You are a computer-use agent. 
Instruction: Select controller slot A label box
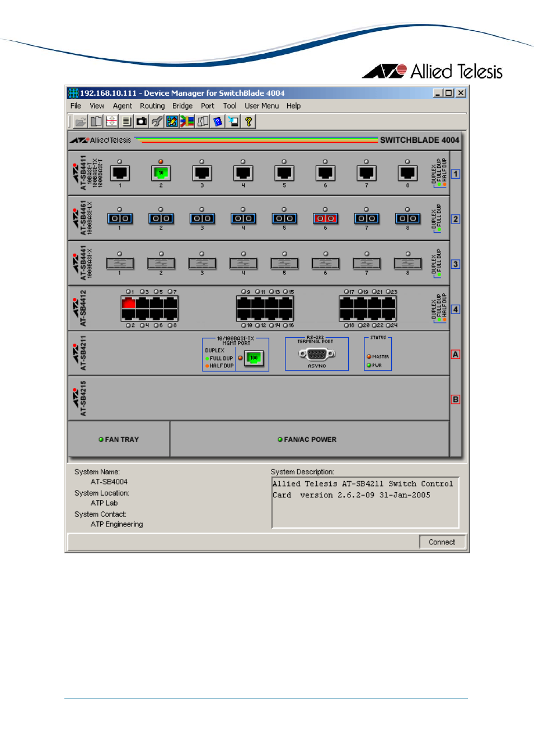(x=456, y=354)
